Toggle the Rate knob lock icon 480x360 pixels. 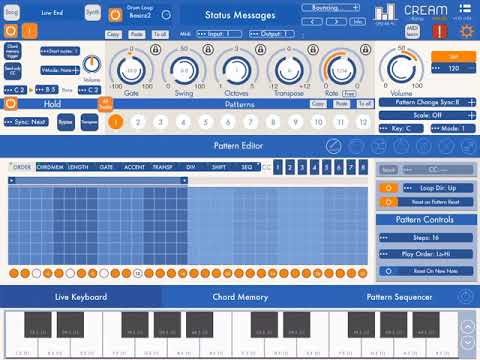(x=366, y=50)
